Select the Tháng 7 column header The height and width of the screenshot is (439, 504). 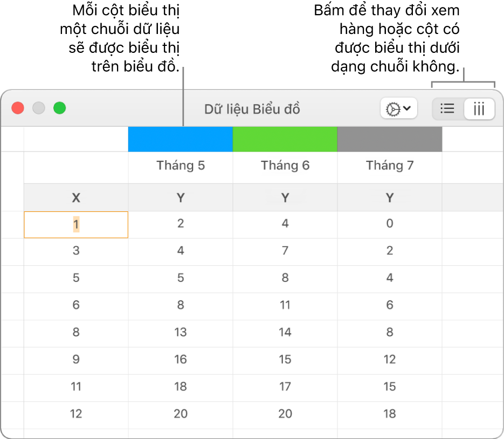coord(390,166)
